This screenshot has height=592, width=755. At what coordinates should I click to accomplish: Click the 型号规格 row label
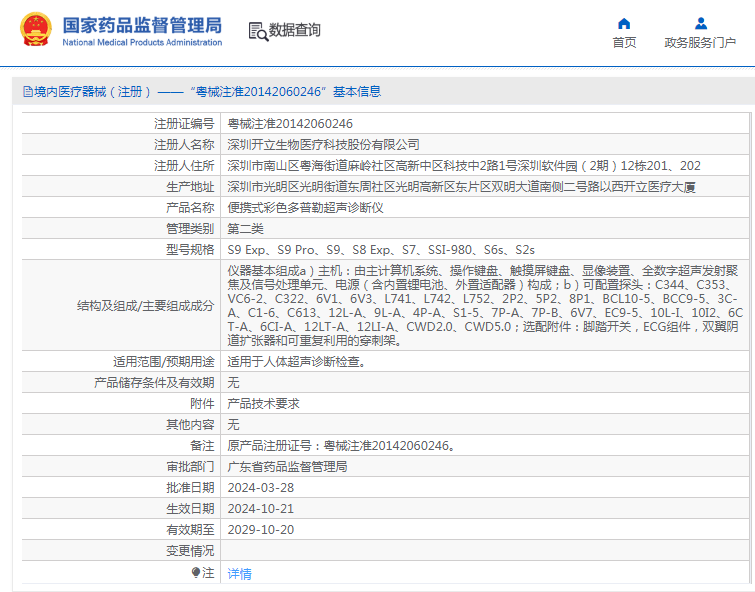(x=190, y=250)
